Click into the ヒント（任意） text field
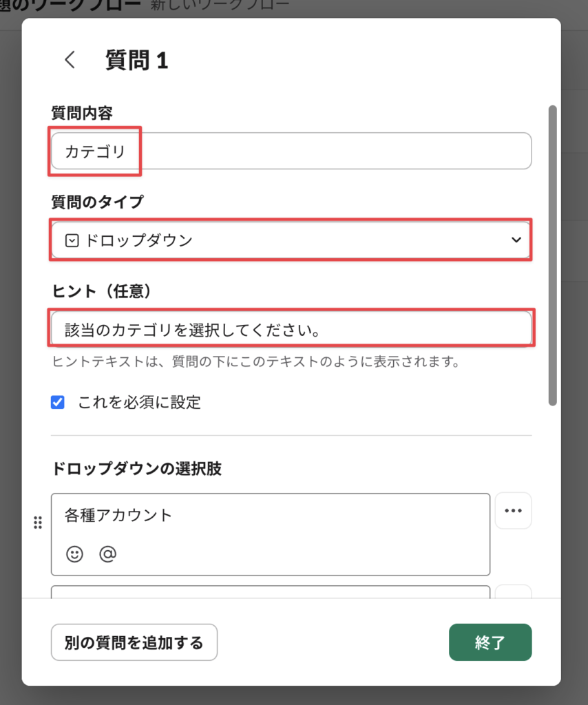The height and width of the screenshot is (705, 588). [x=291, y=328]
